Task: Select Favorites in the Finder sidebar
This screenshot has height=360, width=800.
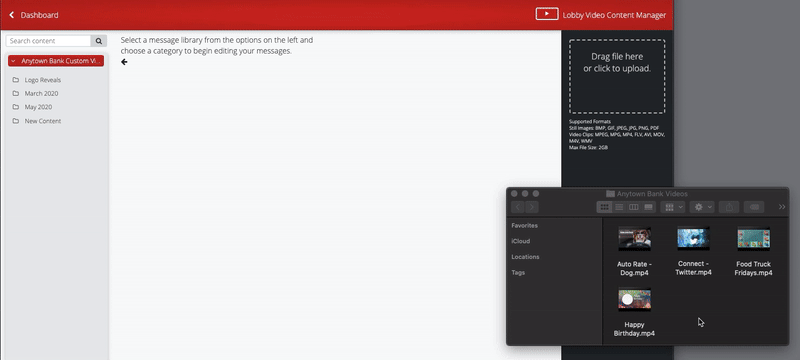Action: click(524, 225)
